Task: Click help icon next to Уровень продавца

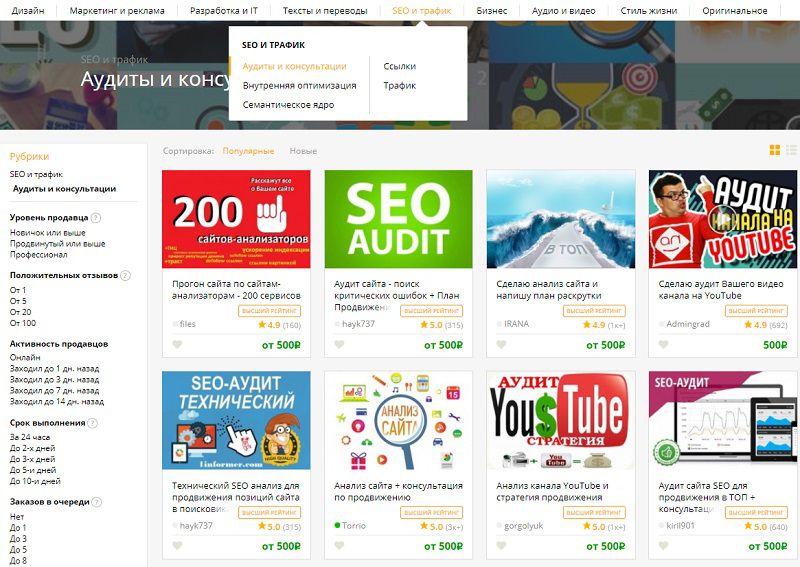Action: [95, 218]
